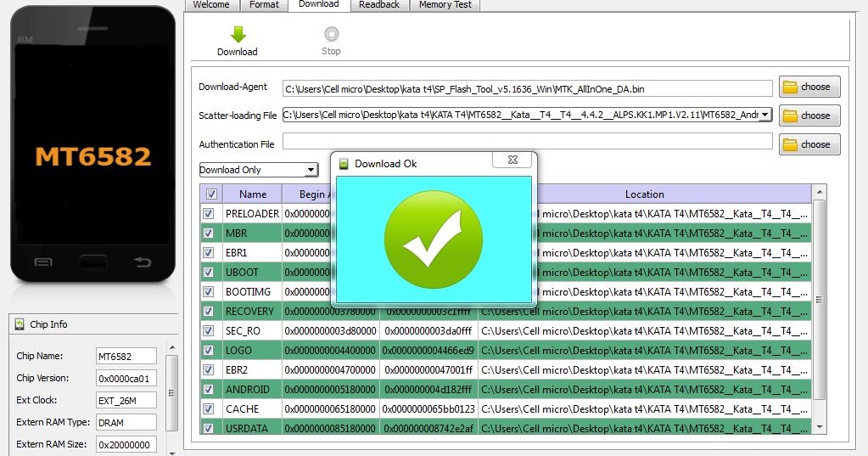This screenshot has width=868, height=456.
Task: Uncheck the PRELOADER partition checkbox
Action: tap(209, 213)
